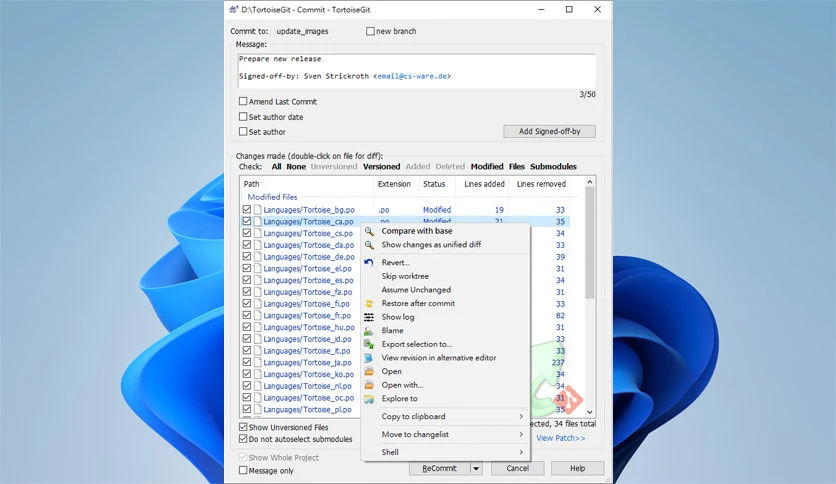The height and width of the screenshot is (484, 836).
Task: Click the Add Signed-off-by button
Action: pos(549,131)
